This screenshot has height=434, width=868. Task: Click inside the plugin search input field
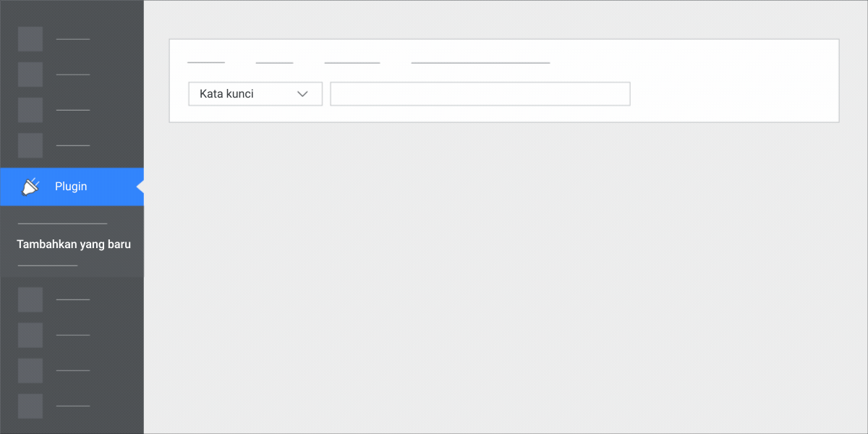pos(480,93)
